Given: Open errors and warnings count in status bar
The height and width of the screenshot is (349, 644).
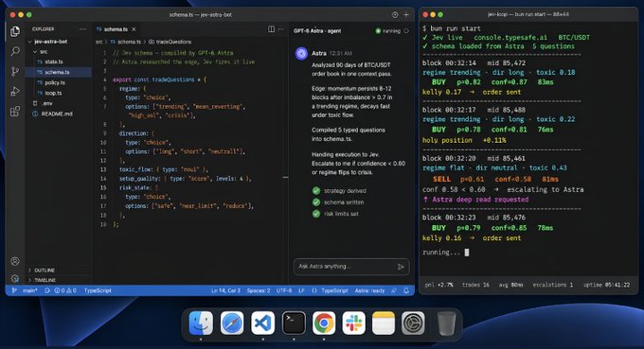Looking at the screenshot, I should [x=65, y=290].
